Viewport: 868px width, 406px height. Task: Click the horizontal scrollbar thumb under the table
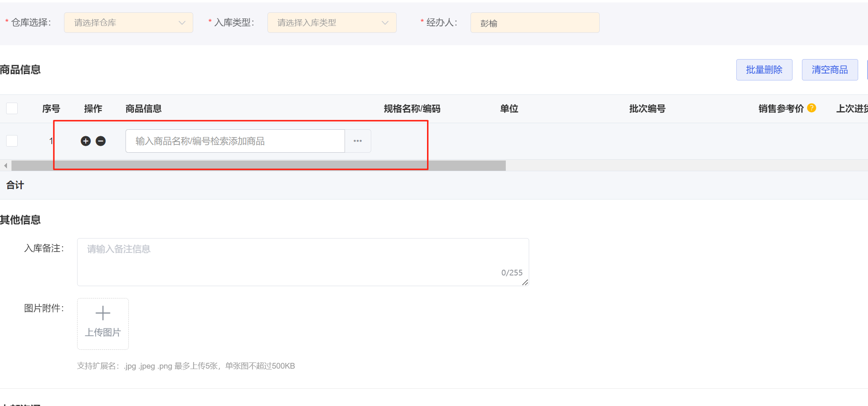tap(258, 166)
